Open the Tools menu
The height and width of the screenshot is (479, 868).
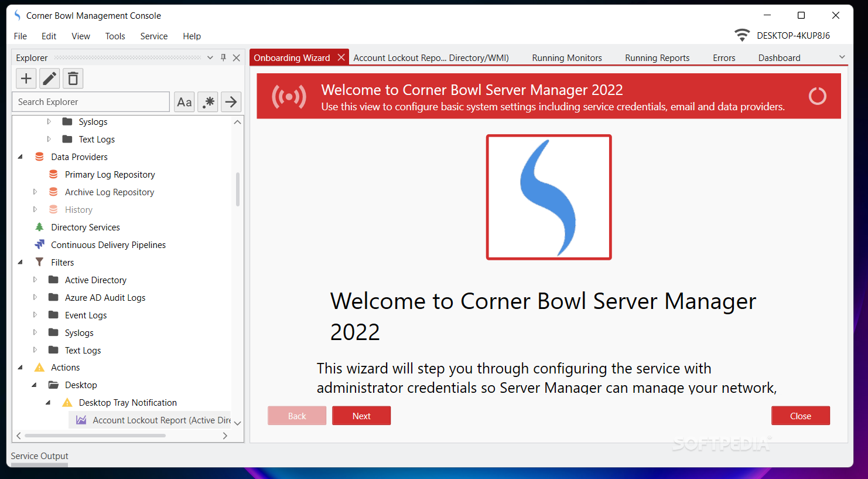[115, 36]
